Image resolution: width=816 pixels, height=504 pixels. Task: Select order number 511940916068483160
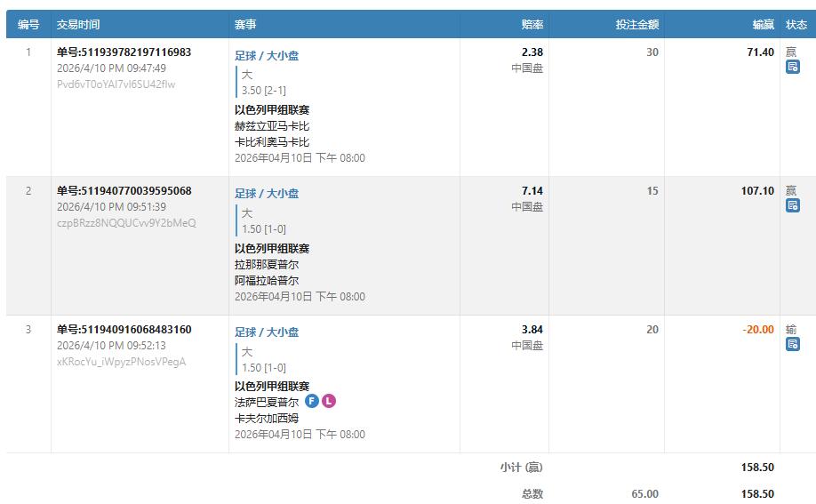124,330
